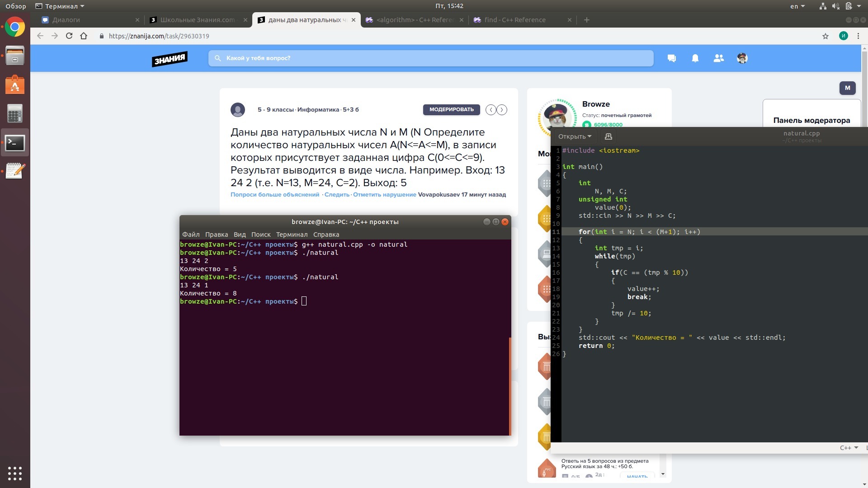Reload the znanija.com page

tap(69, 36)
